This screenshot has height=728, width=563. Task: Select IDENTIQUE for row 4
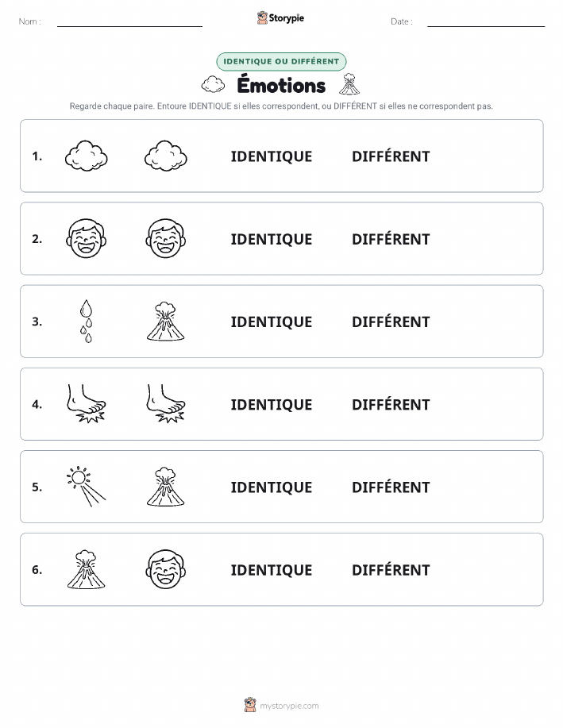(272, 404)
